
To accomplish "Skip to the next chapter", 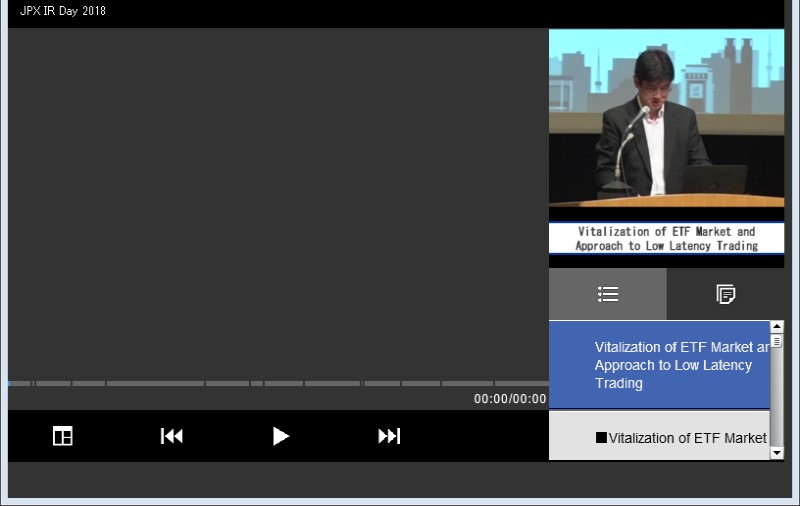I will coord(389,436).
